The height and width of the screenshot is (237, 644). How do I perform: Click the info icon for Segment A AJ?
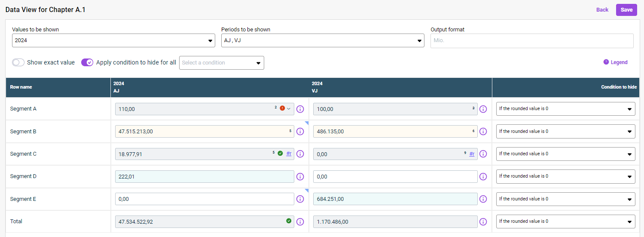300,109
